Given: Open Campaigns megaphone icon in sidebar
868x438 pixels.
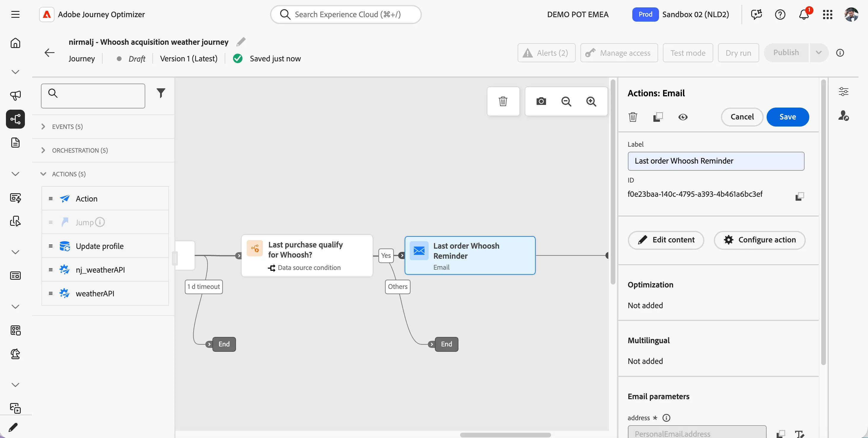Looking at the screenshot, I should (x=15, y=95).
